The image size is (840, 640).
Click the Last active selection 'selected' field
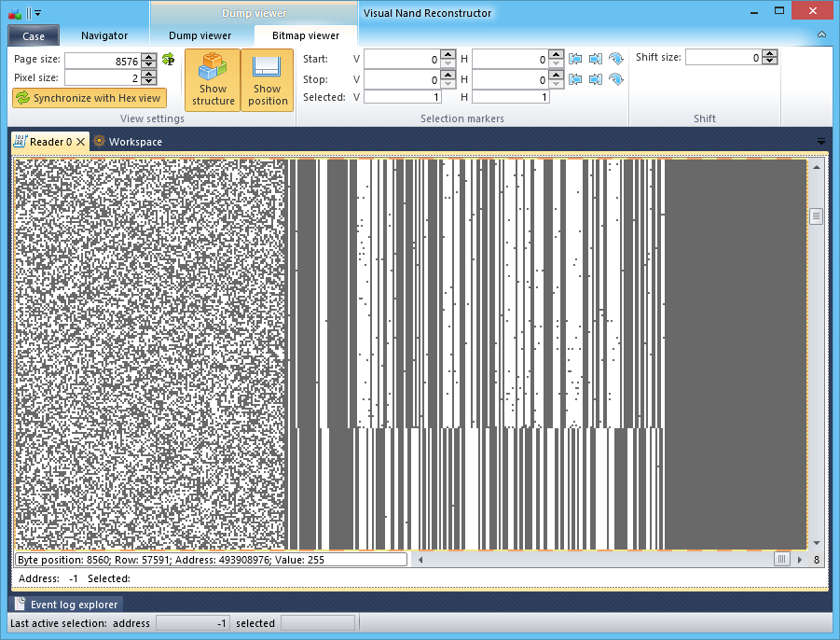click(318, 623)
